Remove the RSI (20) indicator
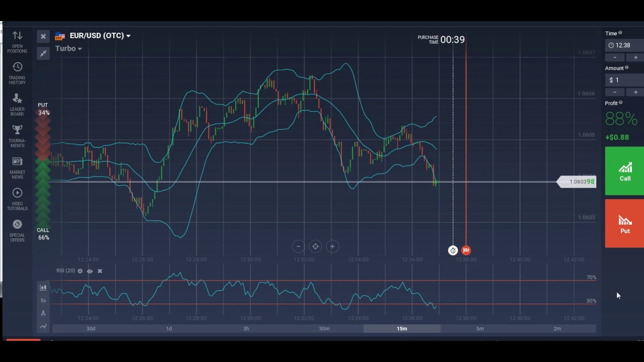This screenshot has height=362, width=644. (x=100, y=271)
